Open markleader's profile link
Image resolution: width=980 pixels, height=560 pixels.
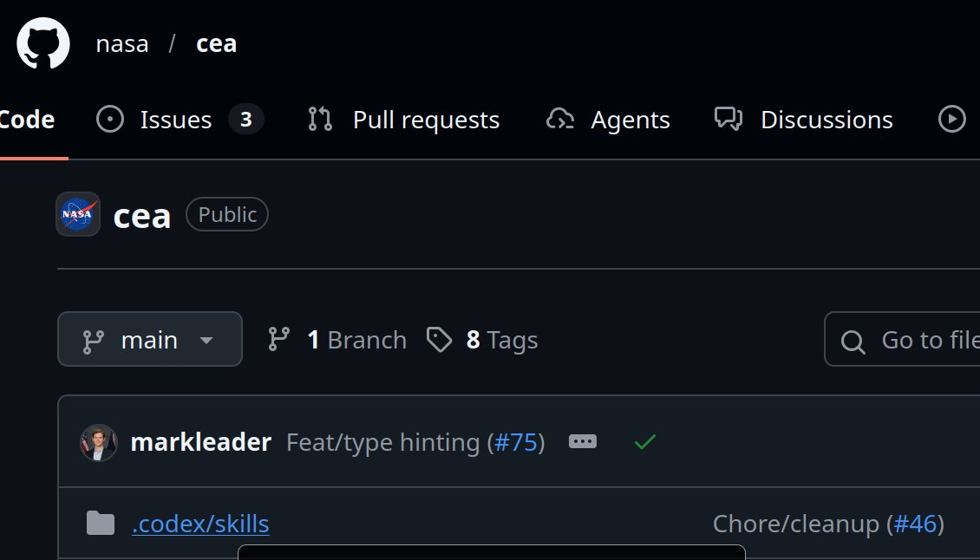click(200, 442)
